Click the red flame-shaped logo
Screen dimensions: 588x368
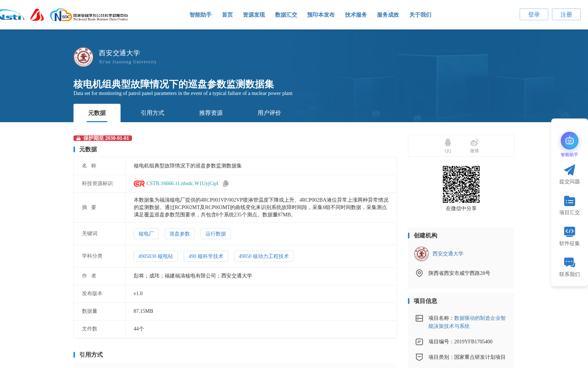[37, 15]
